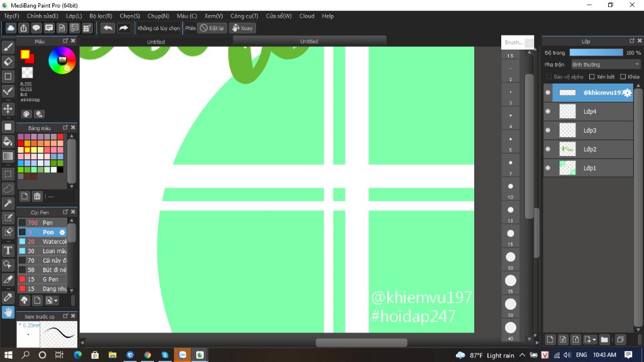Expand the add-brush dropdown in brush panel
Screen dimensions: 644x362
pos(56,301)
